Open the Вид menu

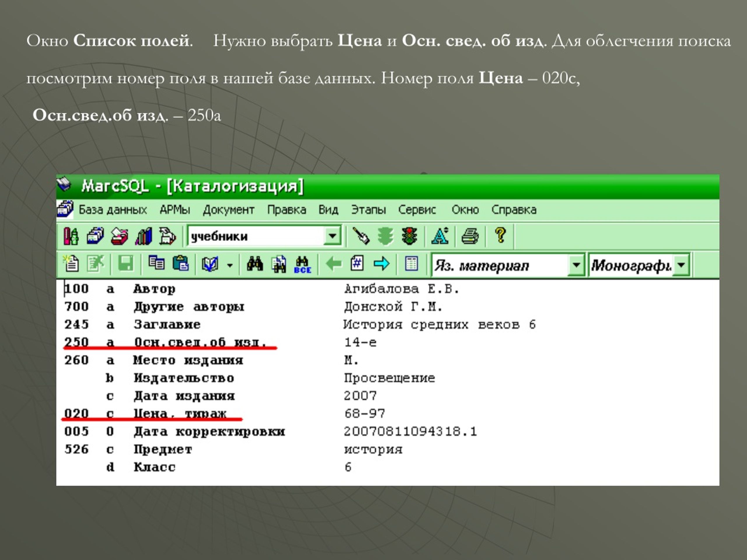pos(328,210)
